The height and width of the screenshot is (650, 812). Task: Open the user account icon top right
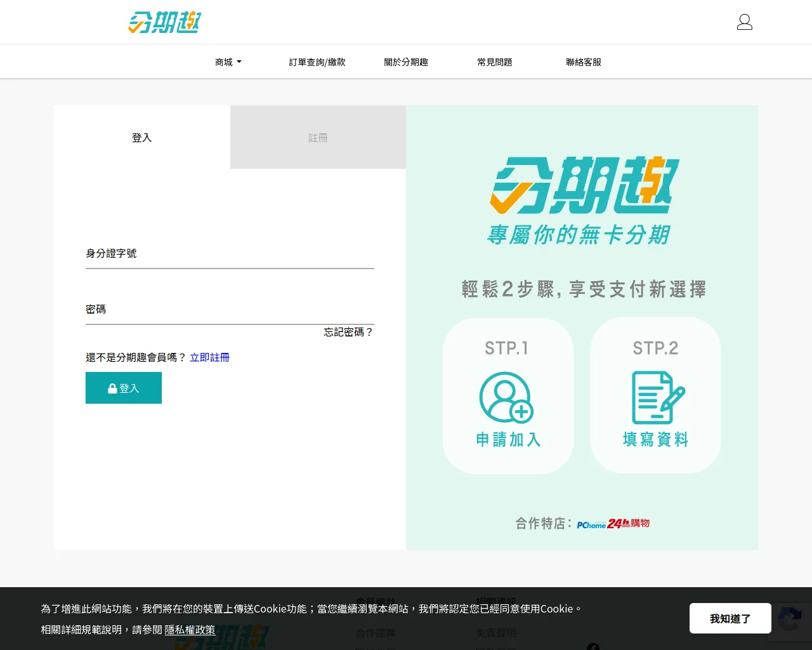[x=744, y=21]
